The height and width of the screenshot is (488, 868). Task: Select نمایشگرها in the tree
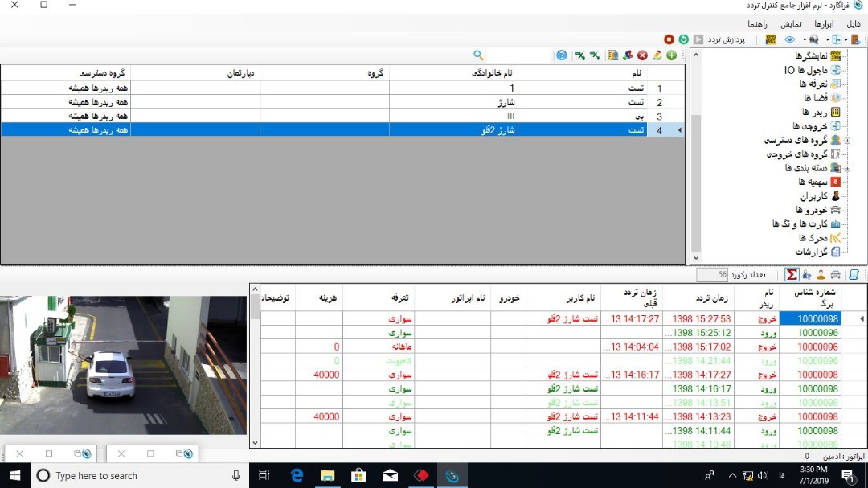click(812, 56)
